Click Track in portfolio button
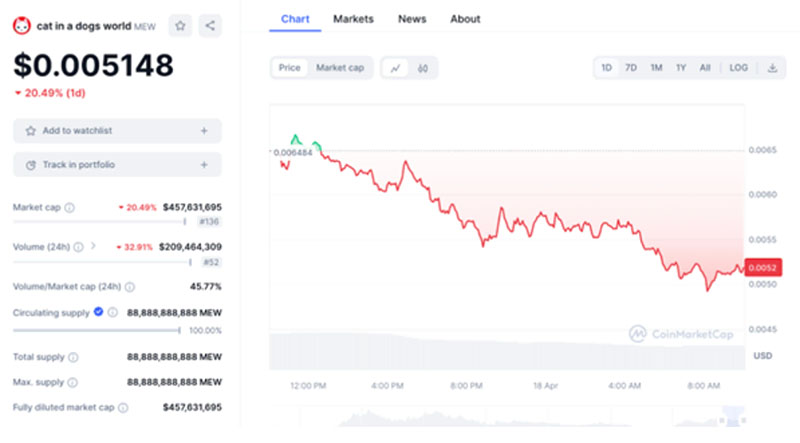The image size is (800, 443). coord(117,165)
